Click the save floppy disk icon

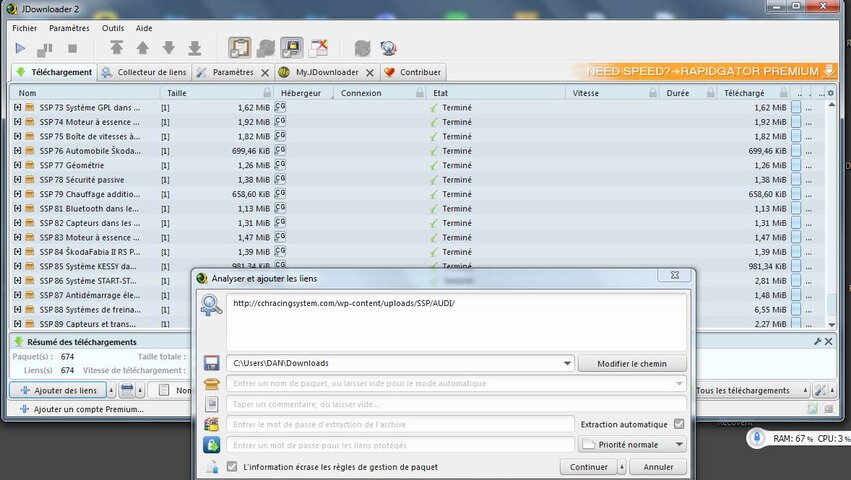pyautogui.click(x=211, y=363)
